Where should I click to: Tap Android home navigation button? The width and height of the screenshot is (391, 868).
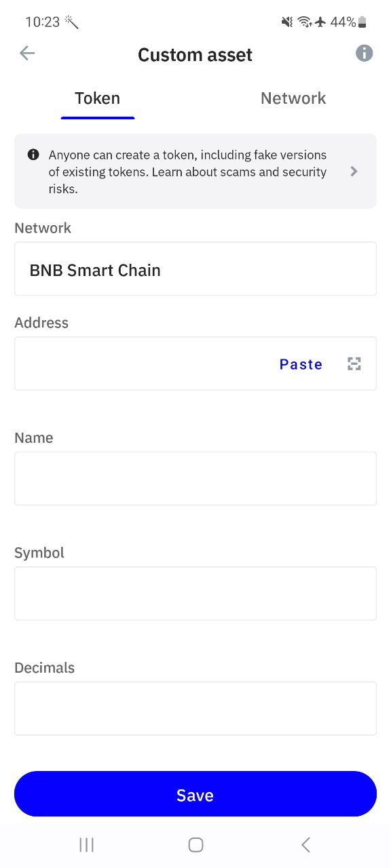click(x=195, y=844)
